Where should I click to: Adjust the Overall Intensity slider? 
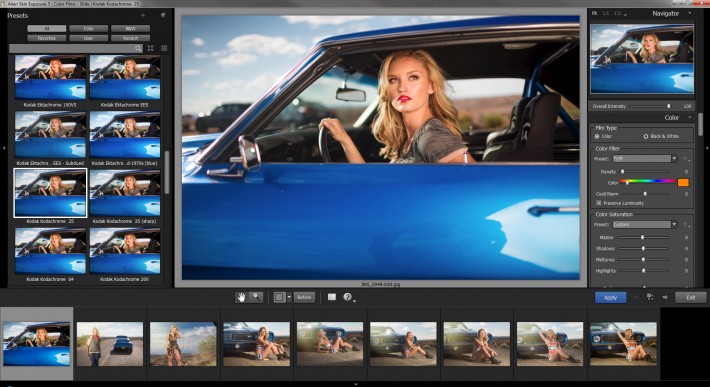pos(649,106)
